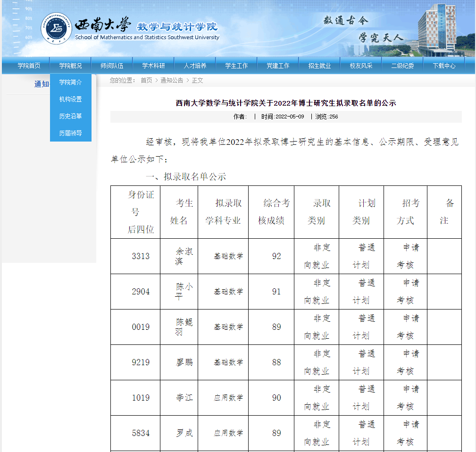The width and height of the screenshot is (476, 452).
Task: Go to 师资队伍 in the nav bar
Action: click(x=112, y=66)
